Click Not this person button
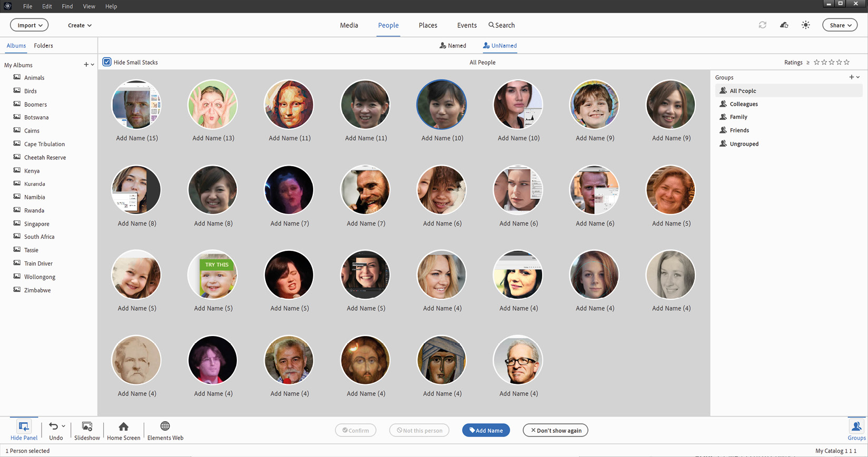The height and width of the screenshot is (457, 868). click(x=419, y=430)
